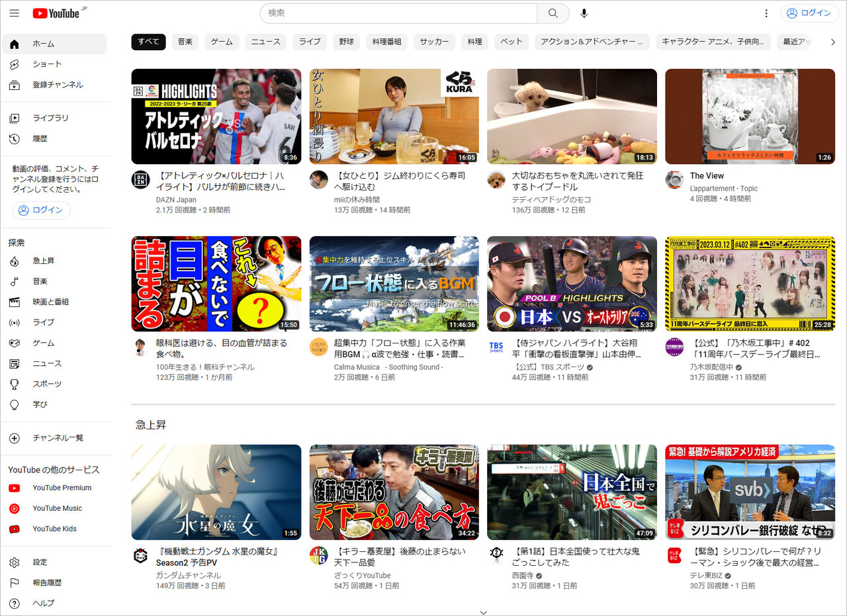Select the サッカー filter chip
The height and width of the screenshot is (616, 847).
point(434,42)
